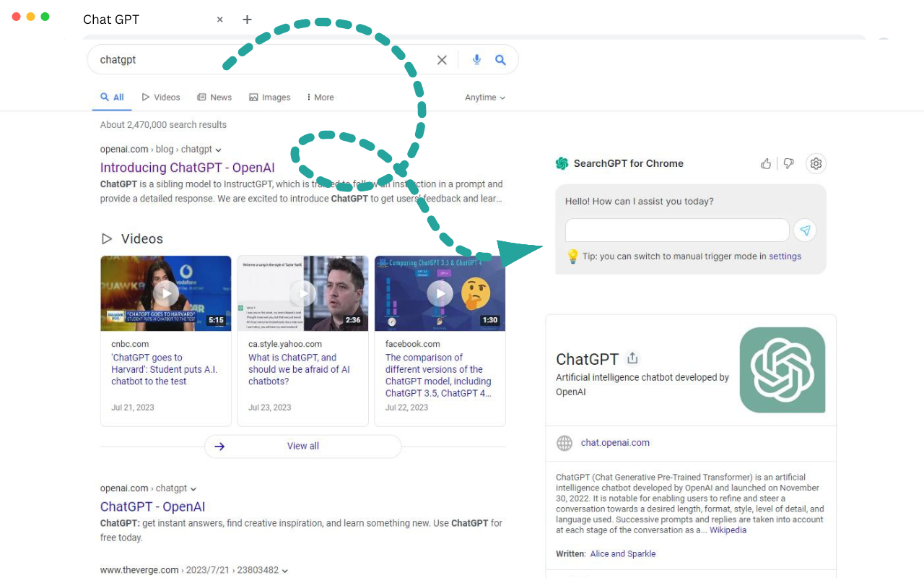The height and width of the screenshot is (578, 924).
Task: Click the Chat GPT browser tab title
Action: click(x=111, y=20)
